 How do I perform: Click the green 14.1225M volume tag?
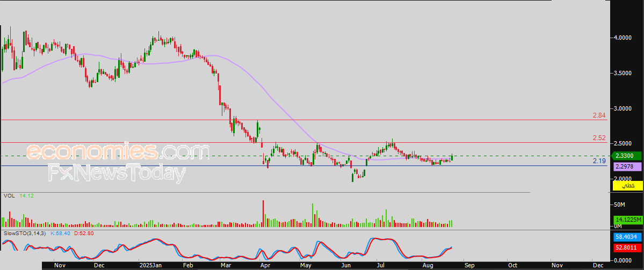click(627, 220)
